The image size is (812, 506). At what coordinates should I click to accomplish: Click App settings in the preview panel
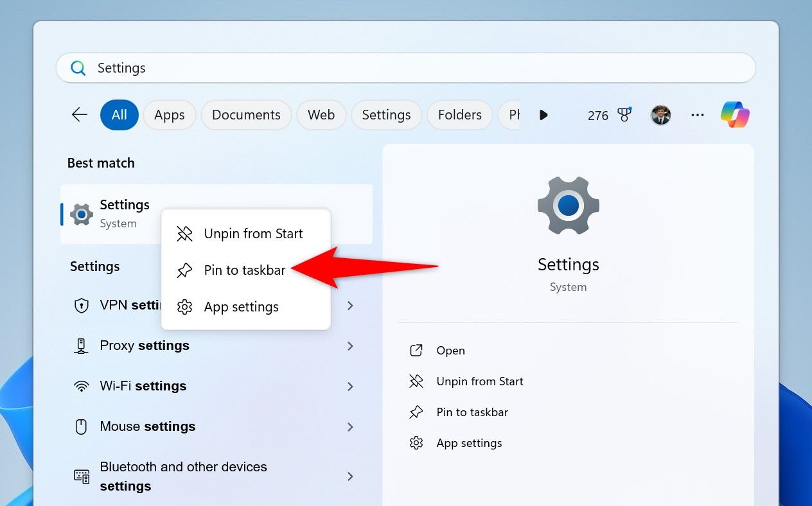pos(469,442)
